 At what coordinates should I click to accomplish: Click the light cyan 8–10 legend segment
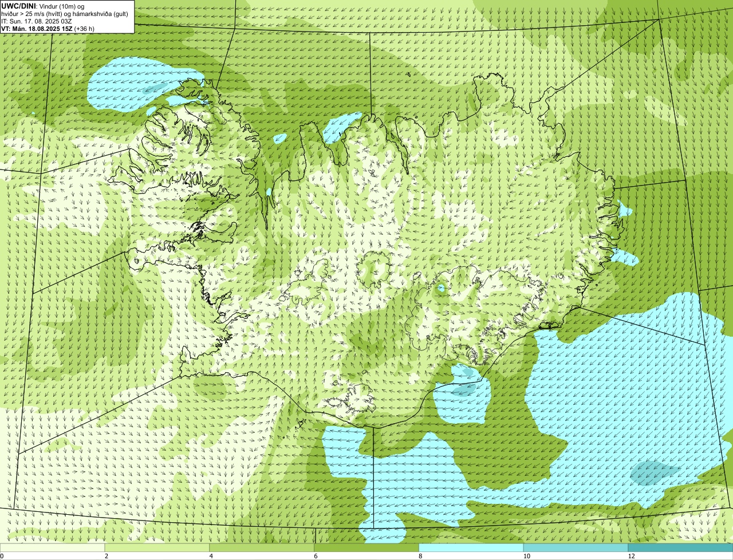point(471,547)
